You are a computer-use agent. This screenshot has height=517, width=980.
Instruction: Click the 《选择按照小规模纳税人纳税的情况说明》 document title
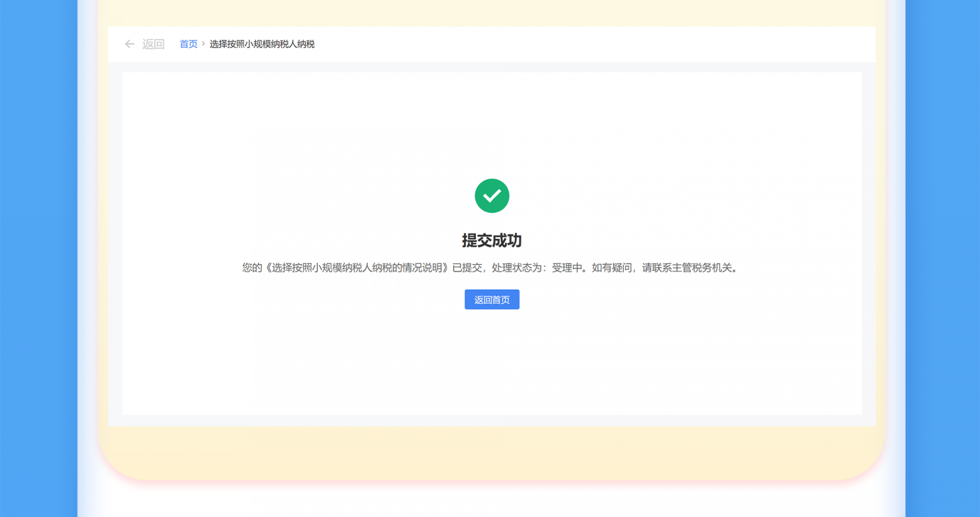tap(357, 268)
